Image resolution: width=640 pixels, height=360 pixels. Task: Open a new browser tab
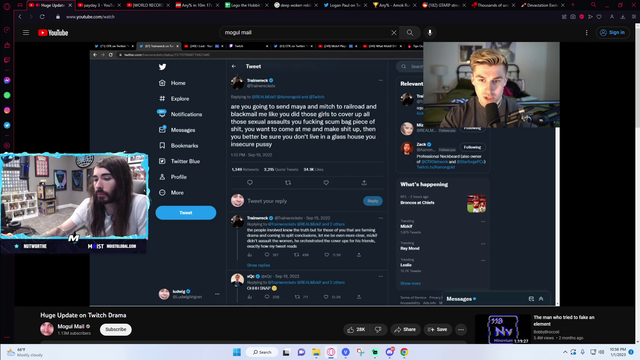pos(573,5)
